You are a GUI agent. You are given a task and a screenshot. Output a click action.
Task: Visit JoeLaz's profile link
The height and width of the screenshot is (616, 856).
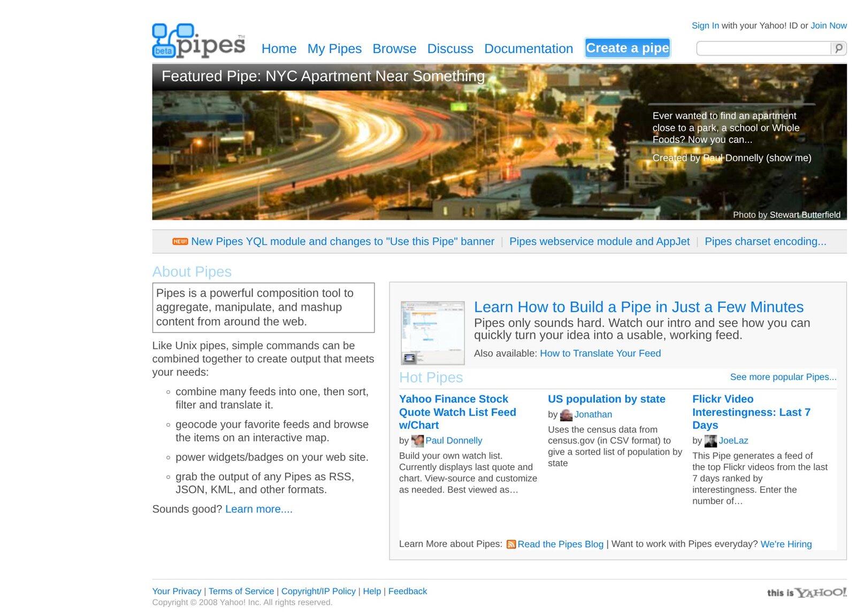tap(733, 441)
